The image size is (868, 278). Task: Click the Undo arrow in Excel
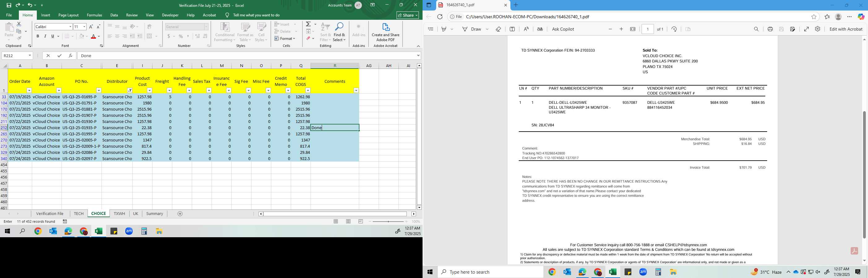[x=30, y=5]
